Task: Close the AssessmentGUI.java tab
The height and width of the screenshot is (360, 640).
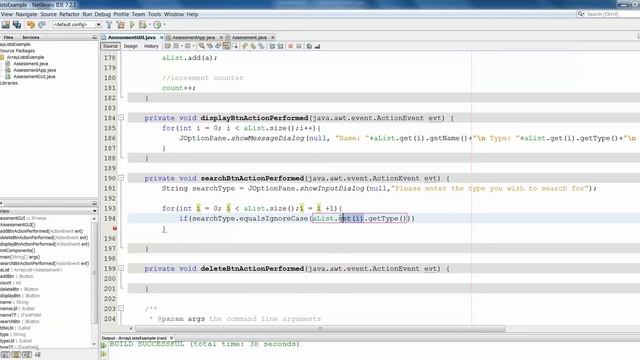Action: coord(161,37)
